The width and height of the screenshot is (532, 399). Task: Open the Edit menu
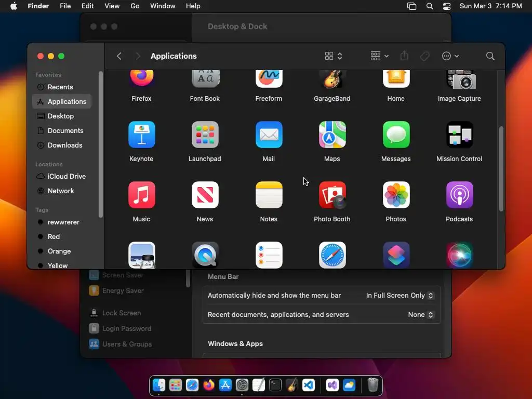[87, 6]
